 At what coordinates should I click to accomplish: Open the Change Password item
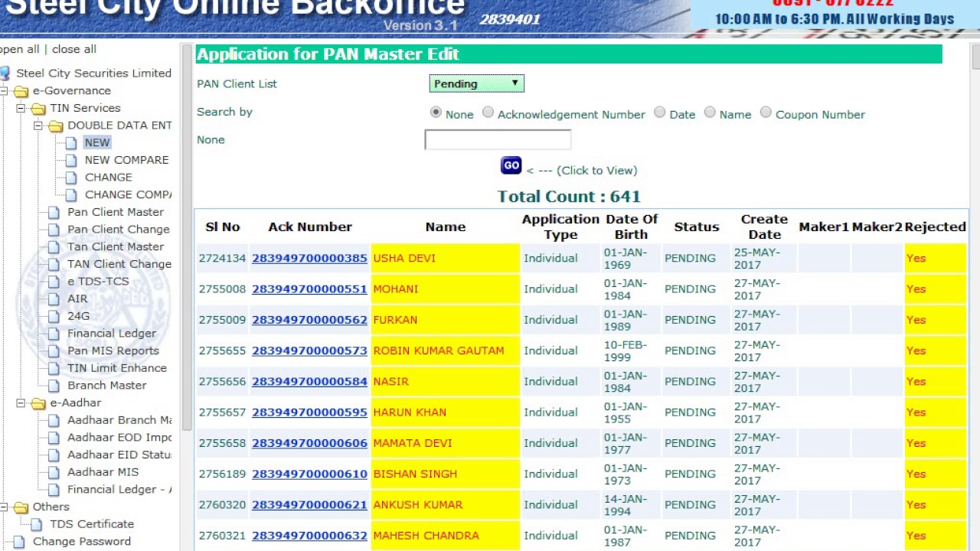coord(82,541)
